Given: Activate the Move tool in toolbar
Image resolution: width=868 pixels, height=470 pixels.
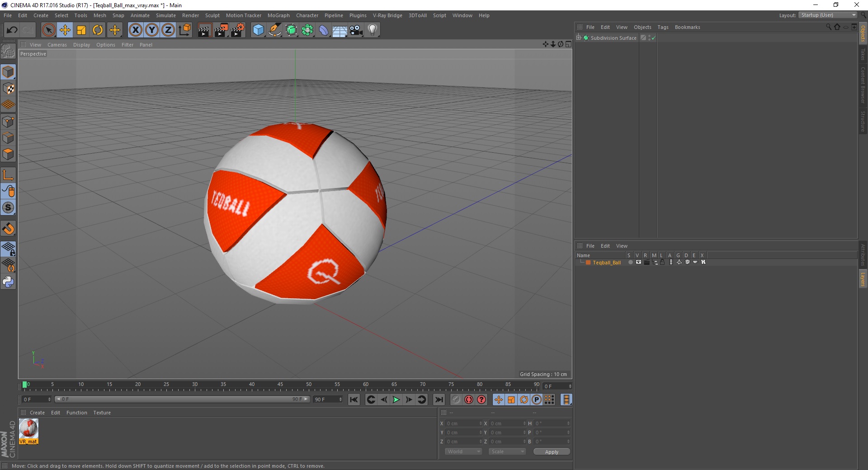Looking at the screenshot, I should pos(65,30).
